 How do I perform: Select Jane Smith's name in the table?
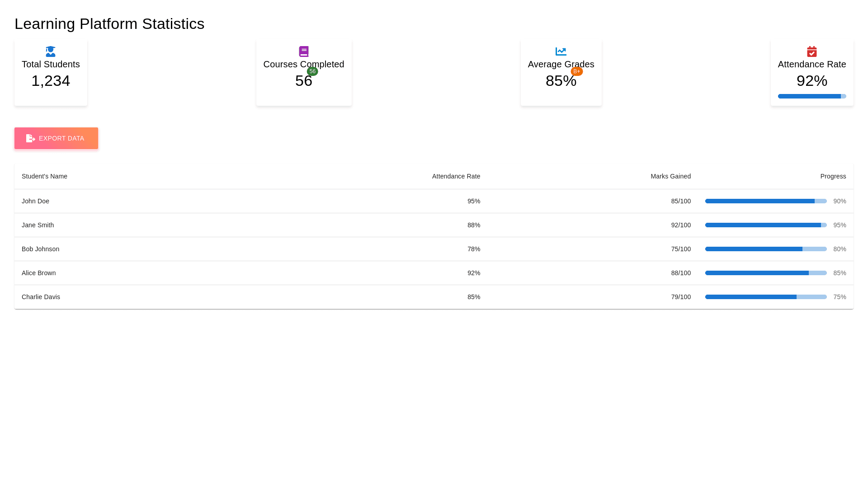[38, 225]
